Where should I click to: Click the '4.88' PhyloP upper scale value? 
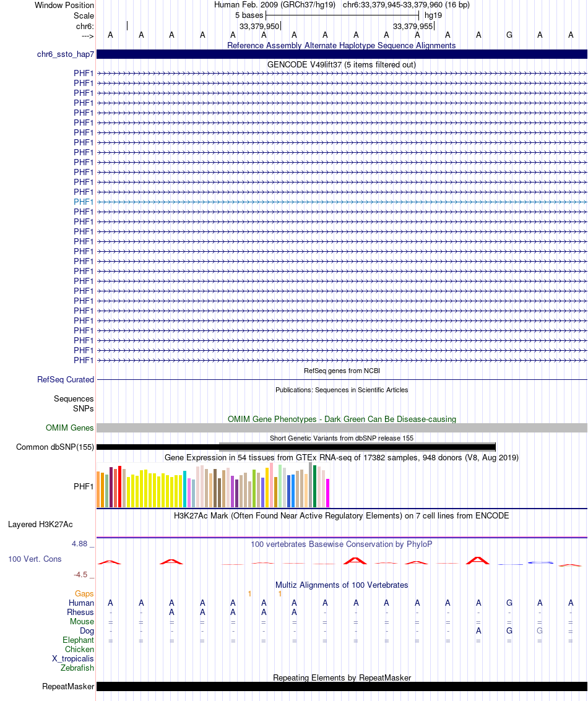80,544
